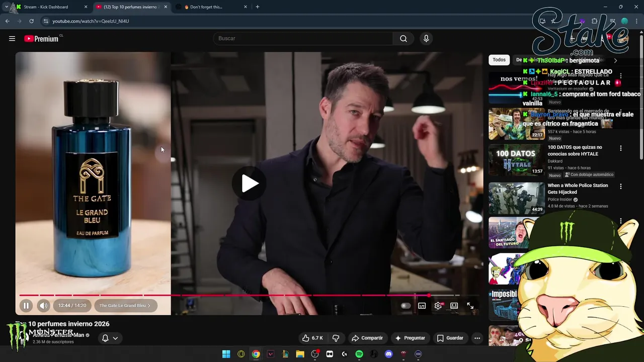Seek on the red video progress bar

pyautogui.click(x=239, y=295)
